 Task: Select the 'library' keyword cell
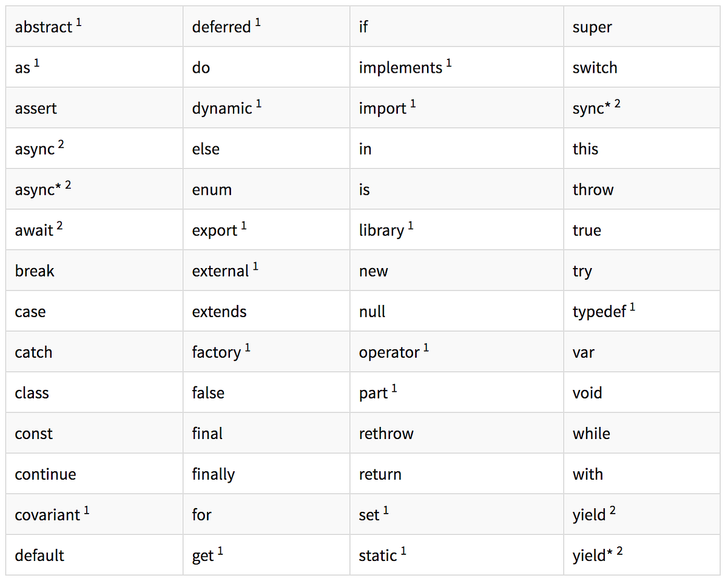tap(457, 230)
